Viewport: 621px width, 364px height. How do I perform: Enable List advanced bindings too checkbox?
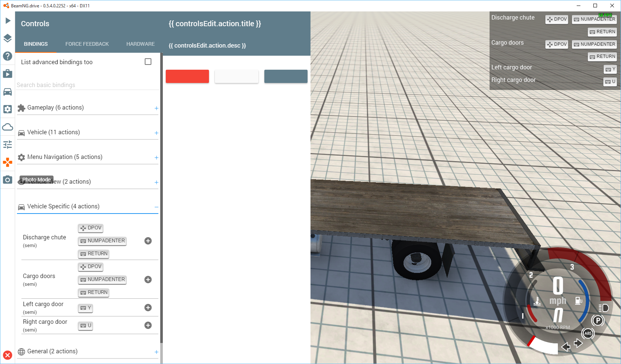point(148,62)
